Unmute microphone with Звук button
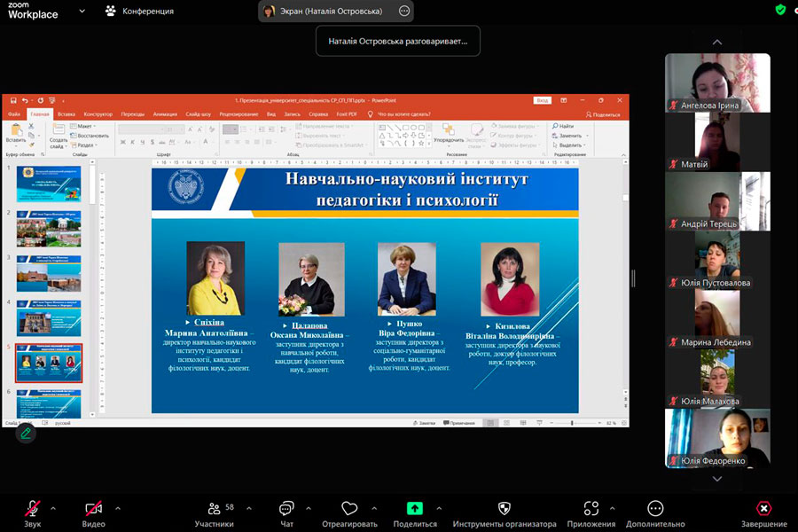 (33, 509)
